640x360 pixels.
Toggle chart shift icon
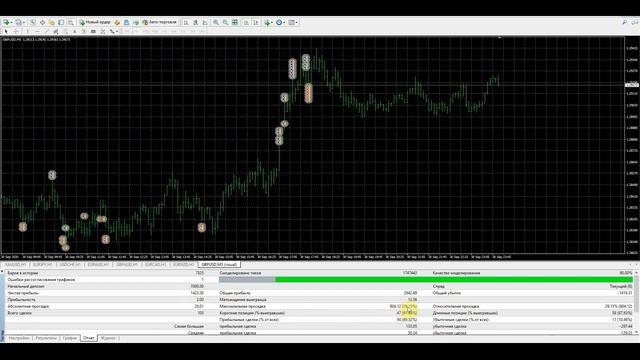(x=256, y=22)
